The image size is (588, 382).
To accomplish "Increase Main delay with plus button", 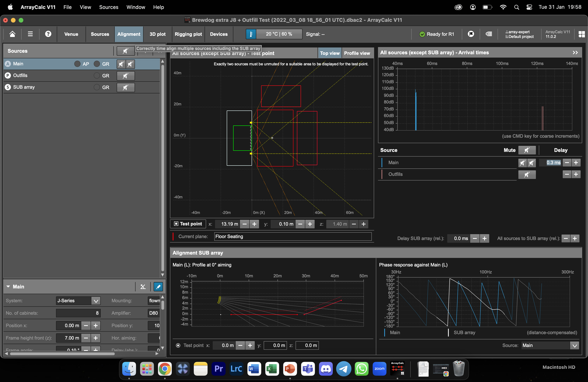I will 576,163.
